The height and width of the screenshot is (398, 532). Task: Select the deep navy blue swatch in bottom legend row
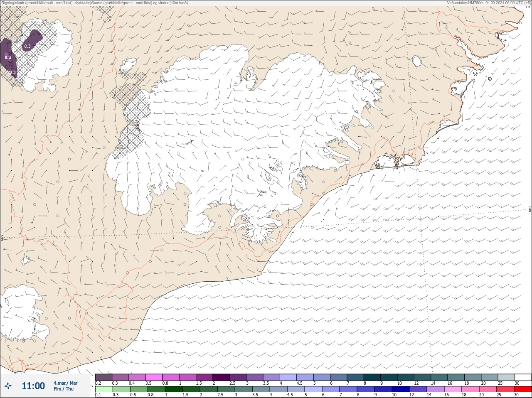401,389
